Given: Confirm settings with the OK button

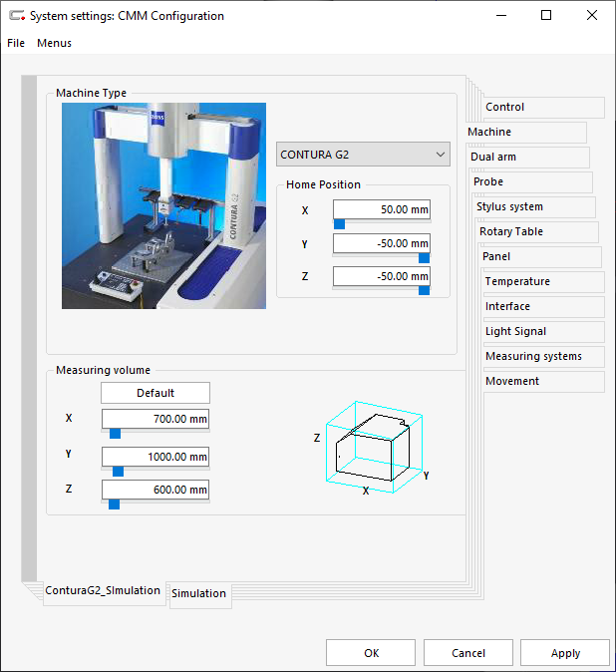Looking at the screenshot, I should 371,653.
